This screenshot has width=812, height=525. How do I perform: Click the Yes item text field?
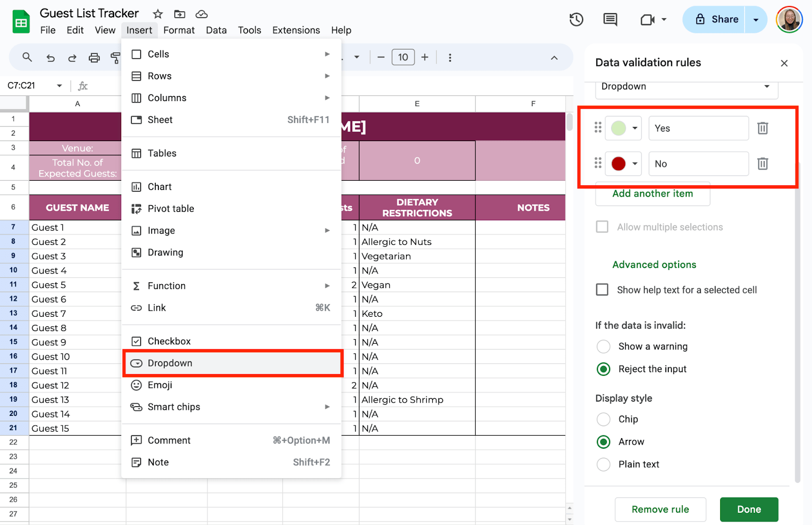tap(698, 128)
